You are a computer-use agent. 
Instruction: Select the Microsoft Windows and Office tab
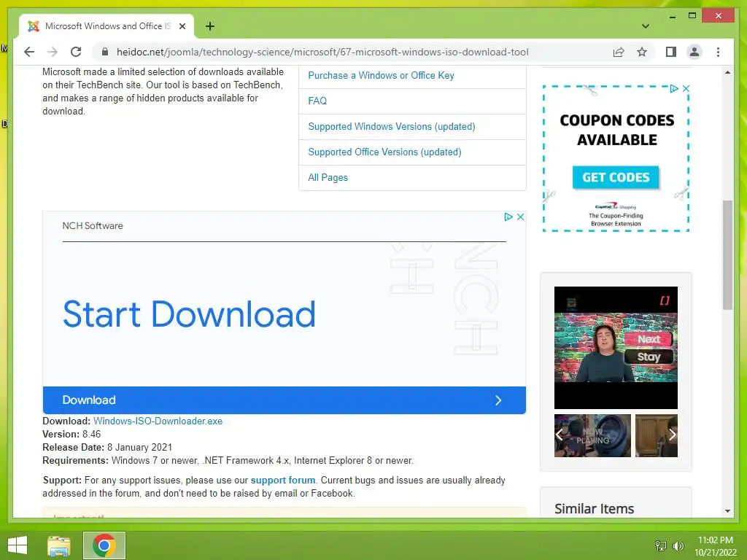tap(107, 26)
